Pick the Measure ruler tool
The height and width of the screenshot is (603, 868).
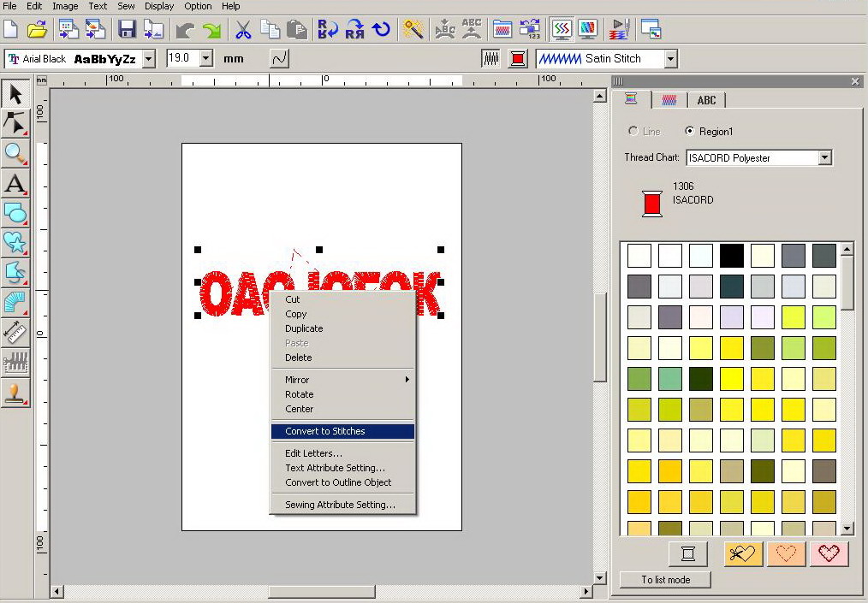pos(15,333)
